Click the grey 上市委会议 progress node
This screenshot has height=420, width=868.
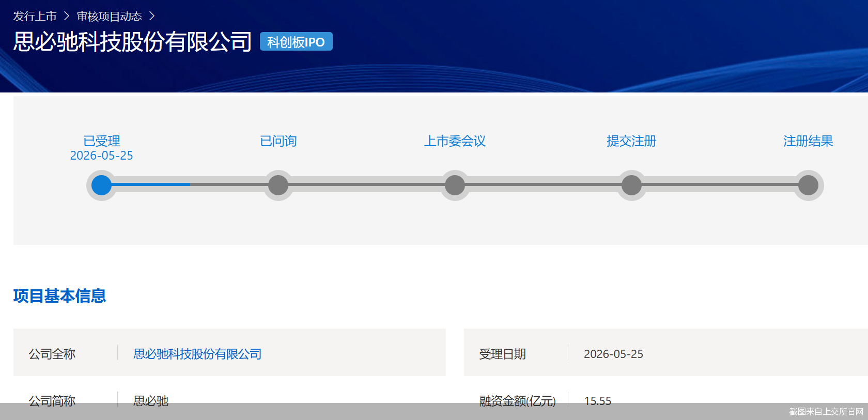455,185
